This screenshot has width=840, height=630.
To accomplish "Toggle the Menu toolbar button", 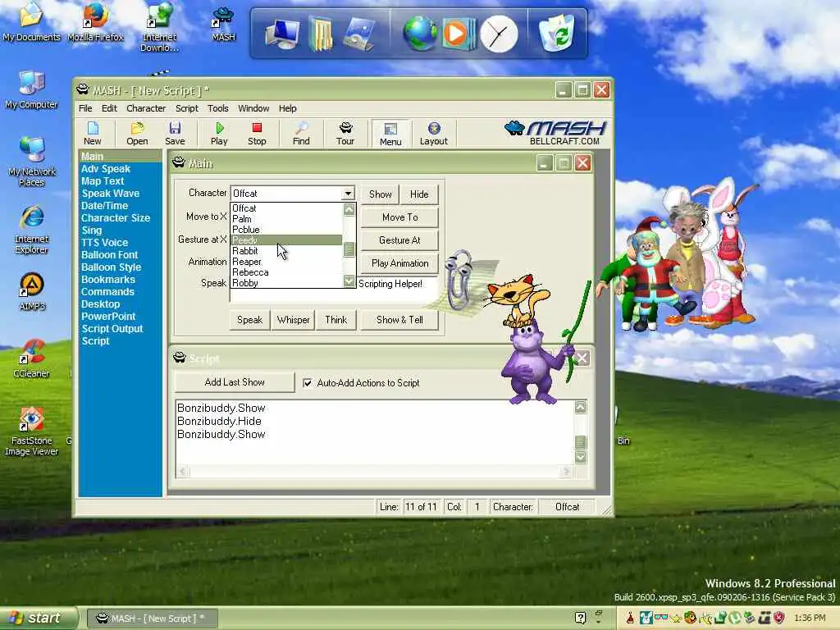I will pos(390,134).
